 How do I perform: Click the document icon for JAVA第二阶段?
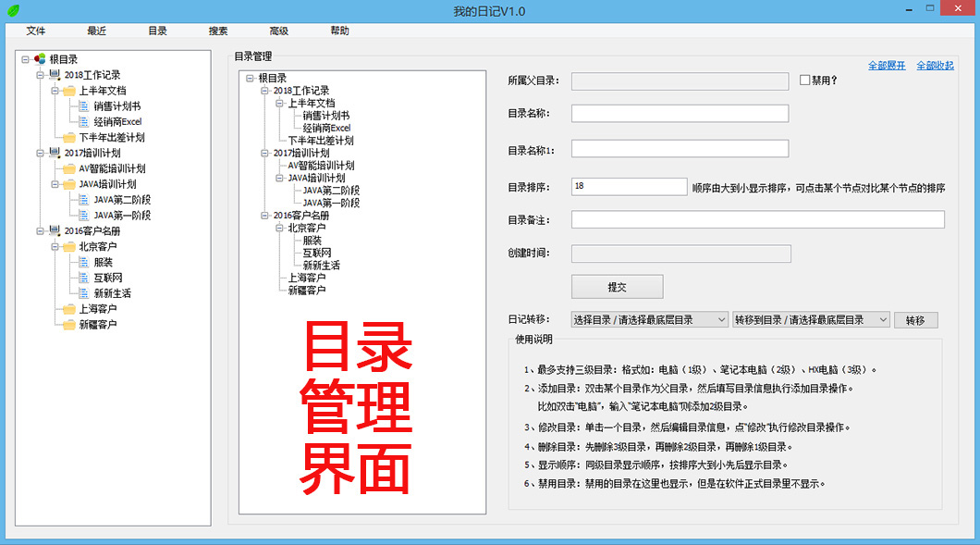84,200
